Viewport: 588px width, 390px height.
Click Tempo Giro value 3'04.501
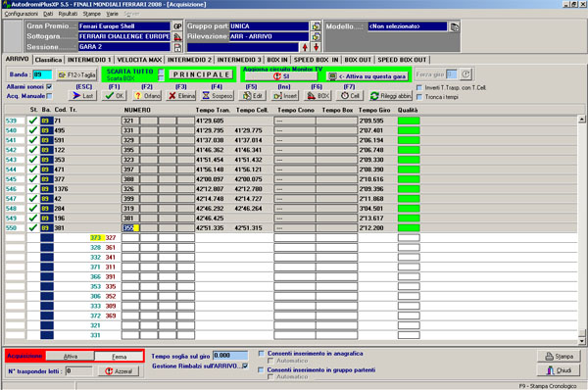(x=371, y=209)
